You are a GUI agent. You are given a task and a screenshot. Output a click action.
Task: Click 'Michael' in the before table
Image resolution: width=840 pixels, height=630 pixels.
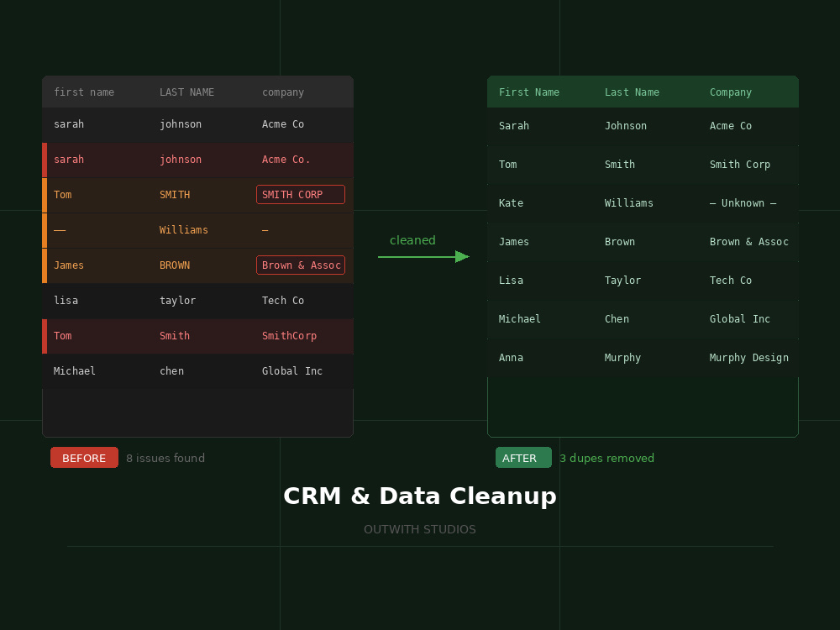click(x=75, y=370)
